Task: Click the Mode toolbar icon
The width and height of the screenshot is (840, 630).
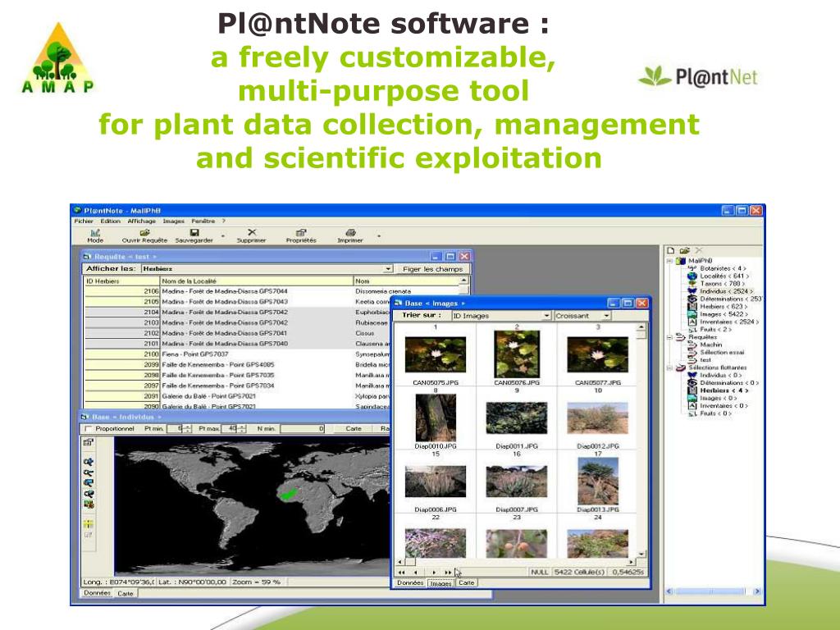Action: pos(95,234)
